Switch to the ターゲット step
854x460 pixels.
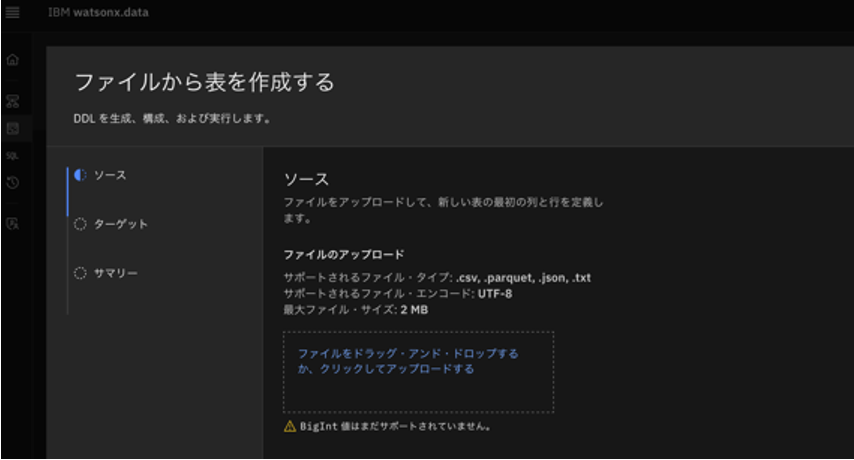tap(120, 224)
